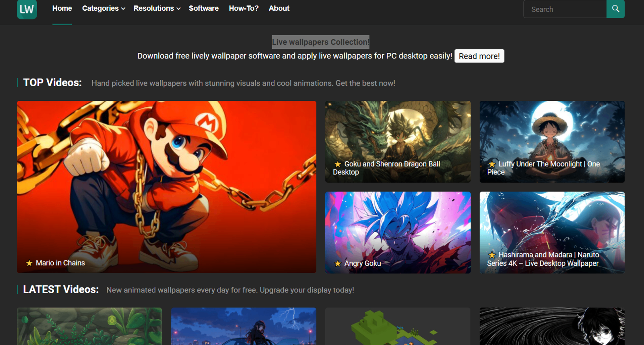Open the How-To? page

[244, 8]
